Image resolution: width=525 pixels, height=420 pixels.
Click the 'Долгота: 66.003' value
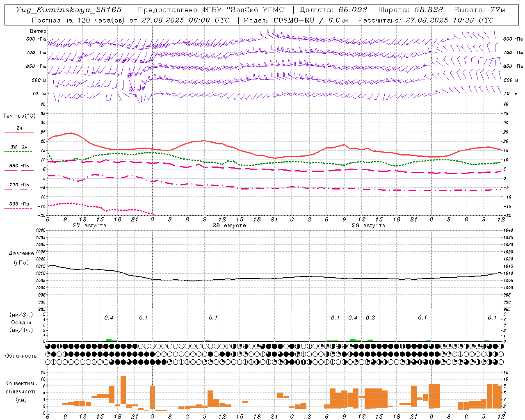pyautogui.click(x=333, y=10)
